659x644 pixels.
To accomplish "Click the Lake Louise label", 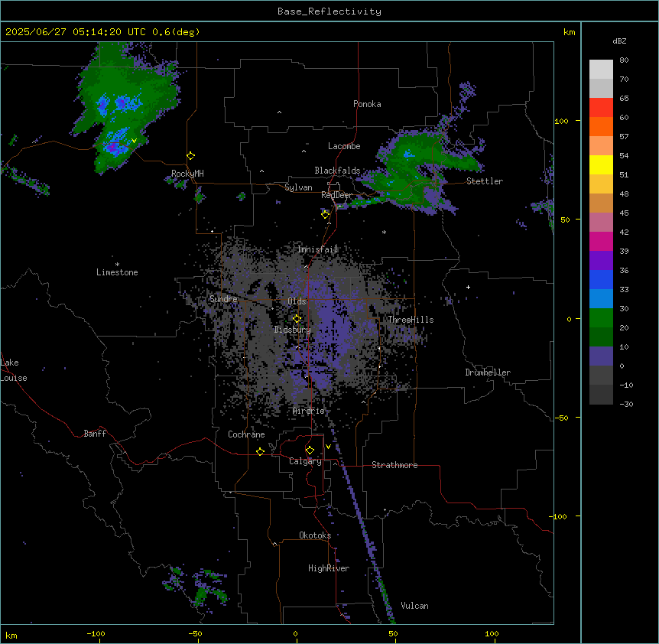I will [14, 370].
